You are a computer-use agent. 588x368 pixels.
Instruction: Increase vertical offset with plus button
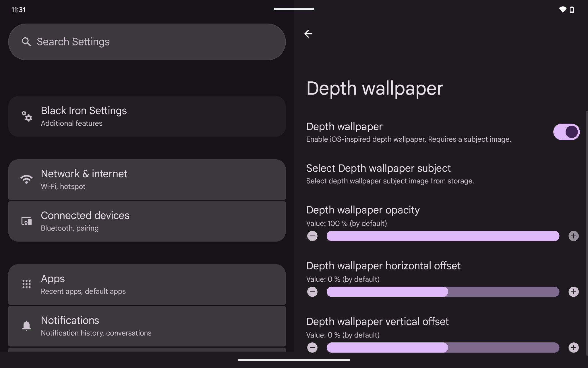(573, 348)
